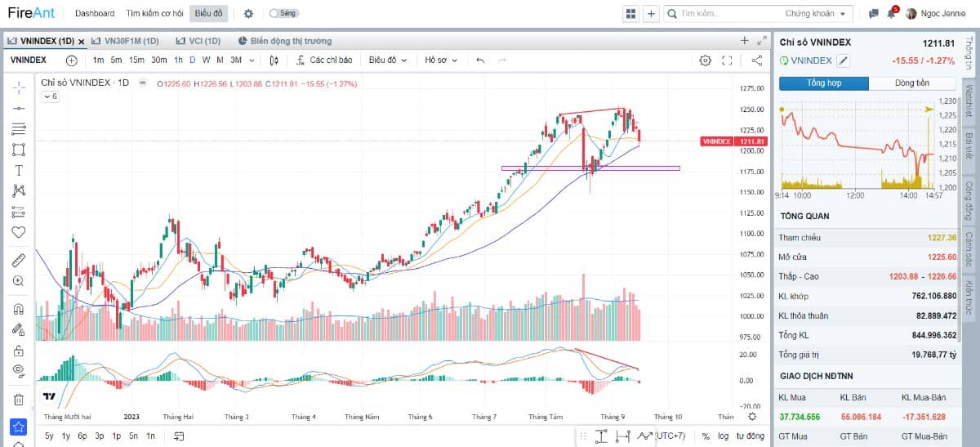980x447 pixels.
Task: Open Dashboard menu
Action: tap(95, 13)
